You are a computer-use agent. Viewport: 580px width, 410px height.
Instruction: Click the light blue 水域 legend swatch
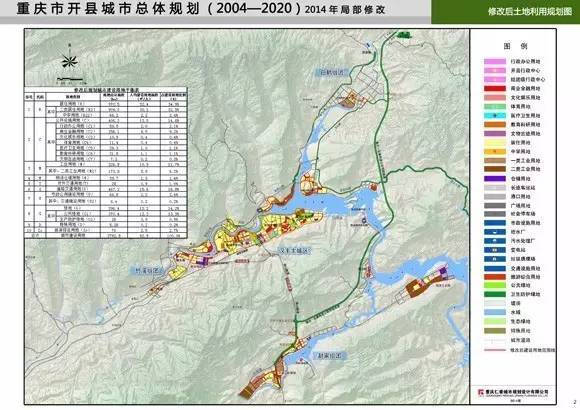point(495,312)
